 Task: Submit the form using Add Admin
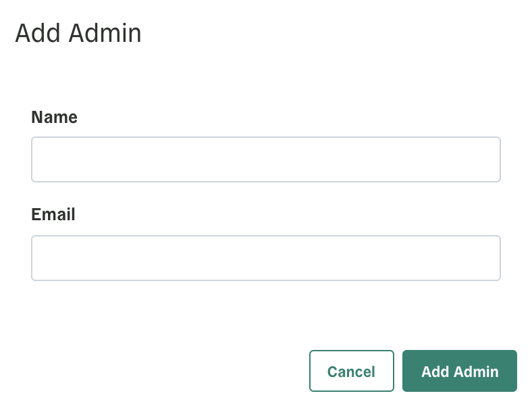coord(460,371)
